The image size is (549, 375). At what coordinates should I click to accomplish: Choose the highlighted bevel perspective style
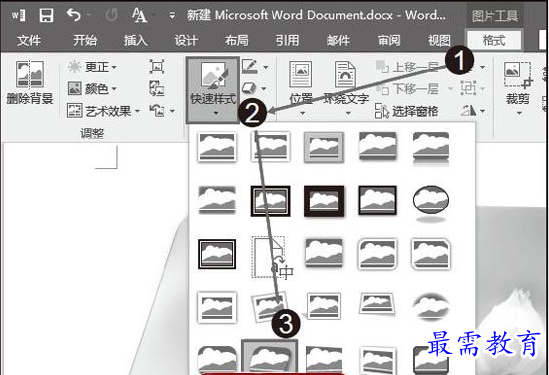click(270, 357)
